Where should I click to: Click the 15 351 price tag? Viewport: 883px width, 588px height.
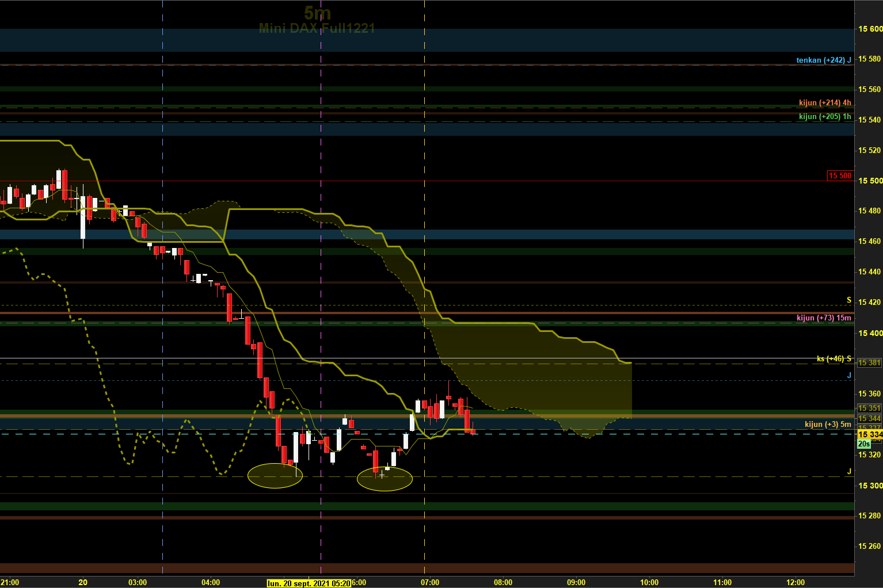[x=869, y=408]
